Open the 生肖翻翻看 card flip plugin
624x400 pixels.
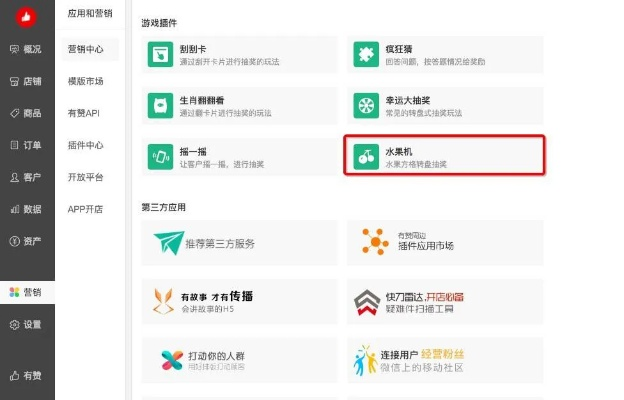coord(240,105)
